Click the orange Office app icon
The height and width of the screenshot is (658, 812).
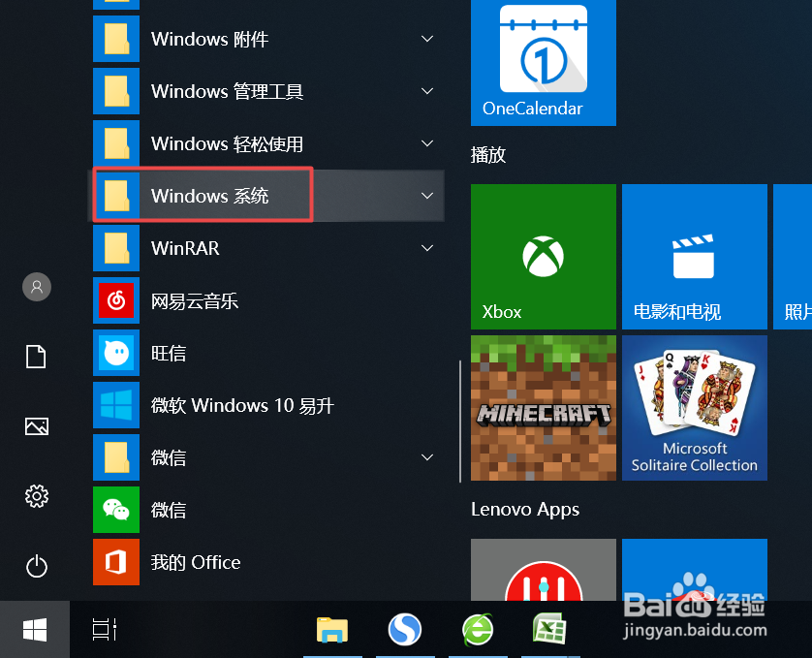(116, 562)
